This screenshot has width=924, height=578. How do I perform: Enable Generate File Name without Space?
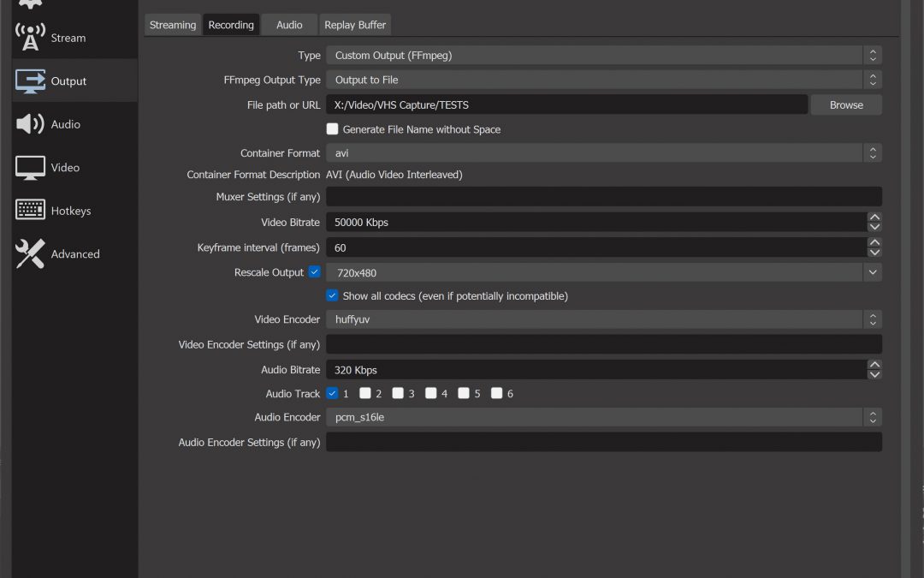coord(333,129)
